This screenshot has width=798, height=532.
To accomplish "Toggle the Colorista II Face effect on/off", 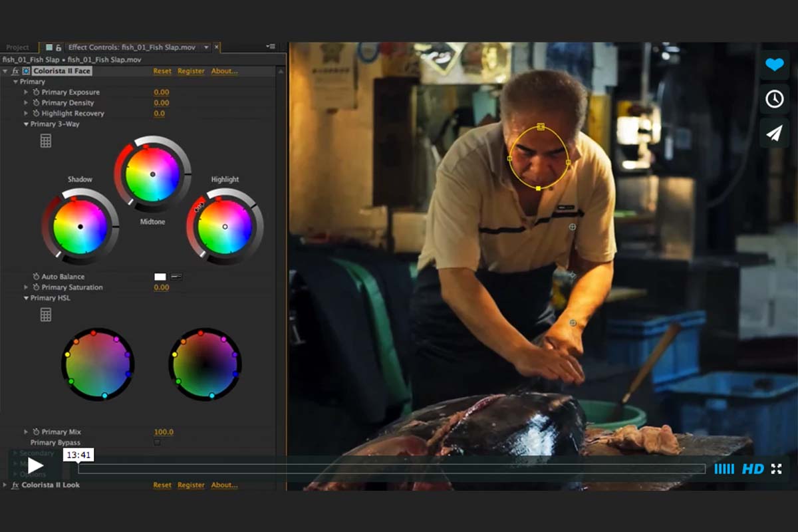I will pyautogui.click(x=16, y=70).
